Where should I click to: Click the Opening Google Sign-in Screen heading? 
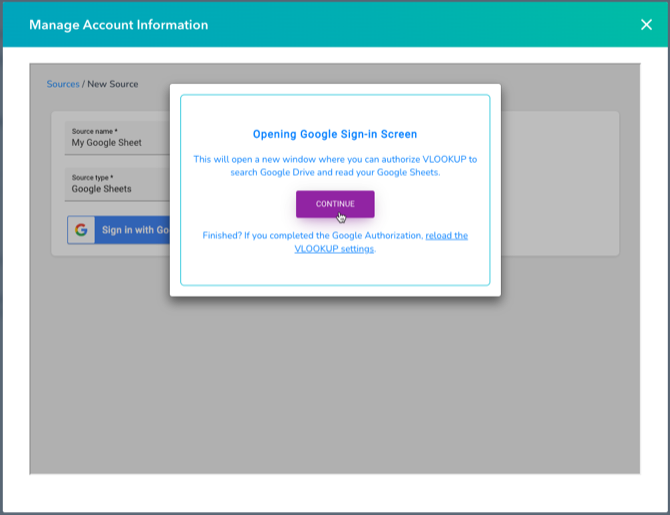click(x=335, y=134)
